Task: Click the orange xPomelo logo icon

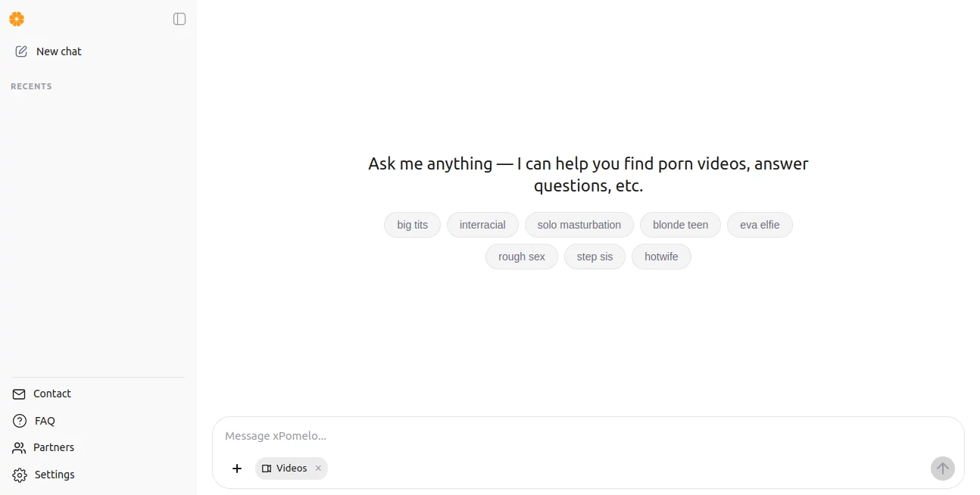Action: [x=17, y=19]
